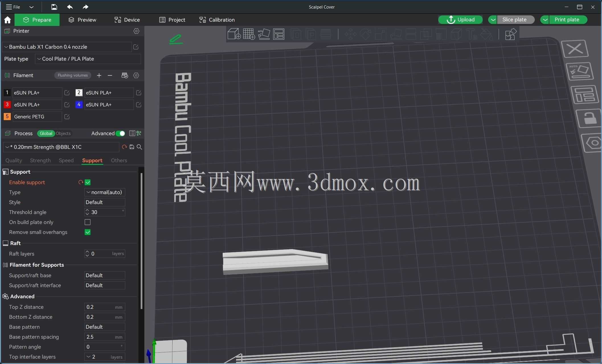Check On build plate only
602x364 pixels.
(88, 222)
